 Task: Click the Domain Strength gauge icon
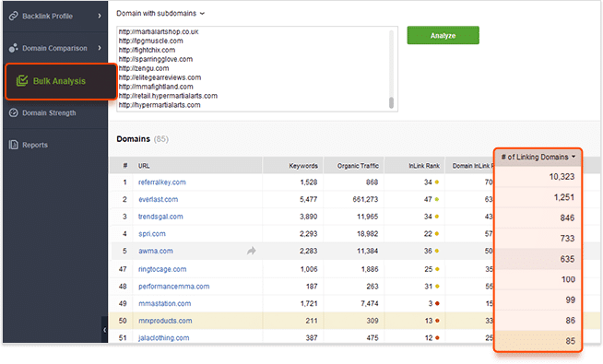14,112
